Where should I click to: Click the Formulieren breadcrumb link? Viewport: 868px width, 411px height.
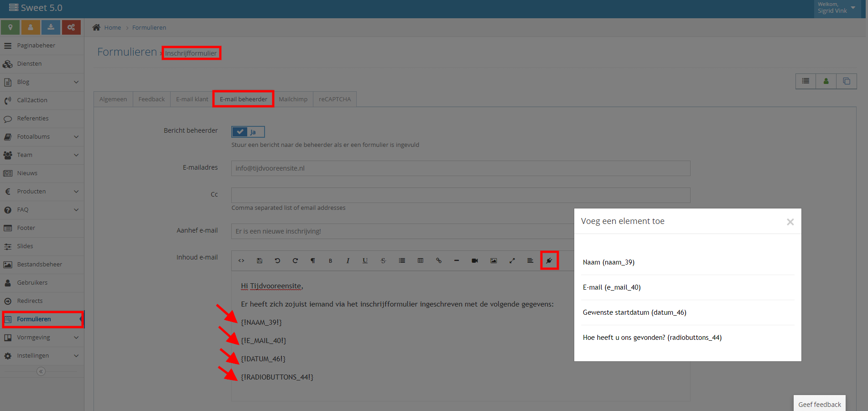point(149,27)
